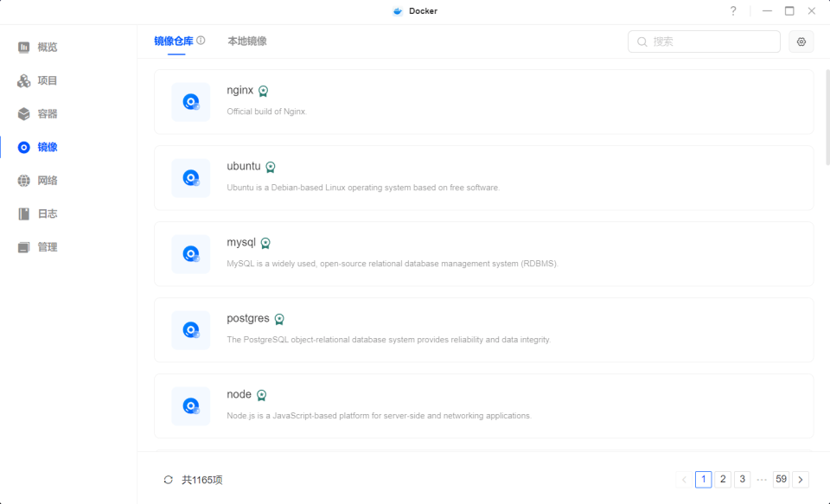This screenshot has width=830, height=504.
Task: Open the help question mark icon
Action: pyautogui.click(x=732, y=11)
